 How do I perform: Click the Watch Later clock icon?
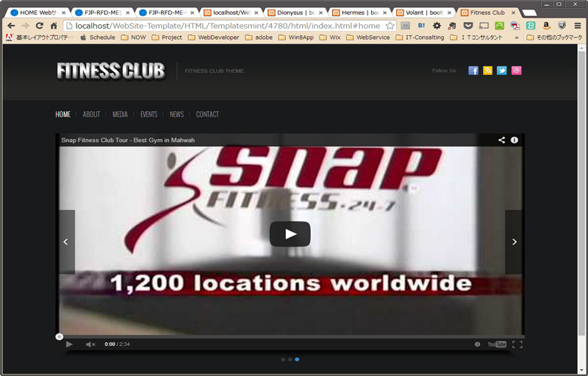477,344
